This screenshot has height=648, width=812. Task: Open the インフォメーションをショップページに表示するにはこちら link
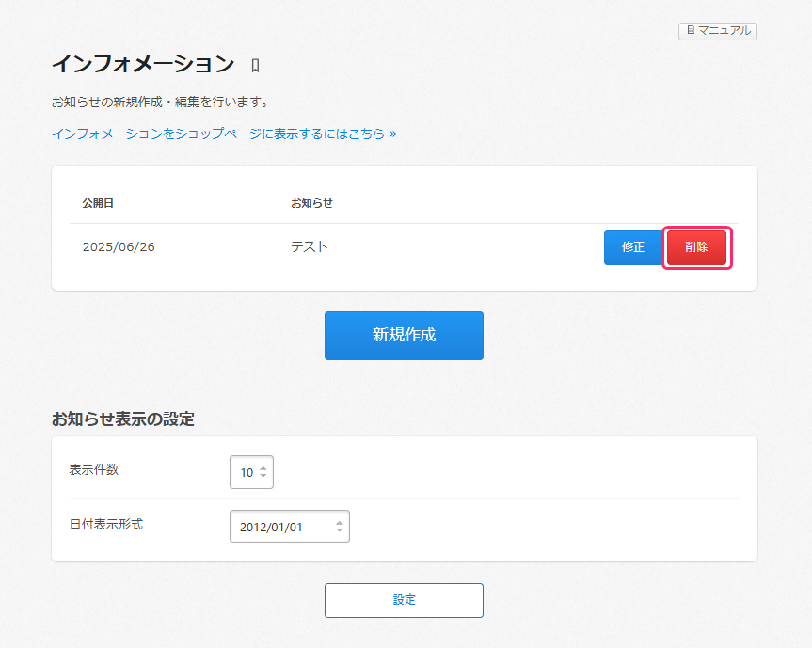[x=224, y=134]
